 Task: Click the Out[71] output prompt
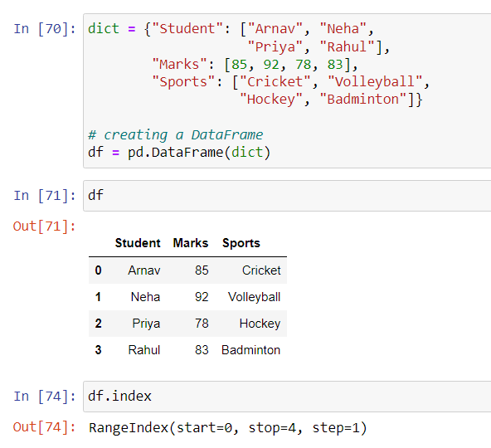pyautogui.click(x=45, y=226)
